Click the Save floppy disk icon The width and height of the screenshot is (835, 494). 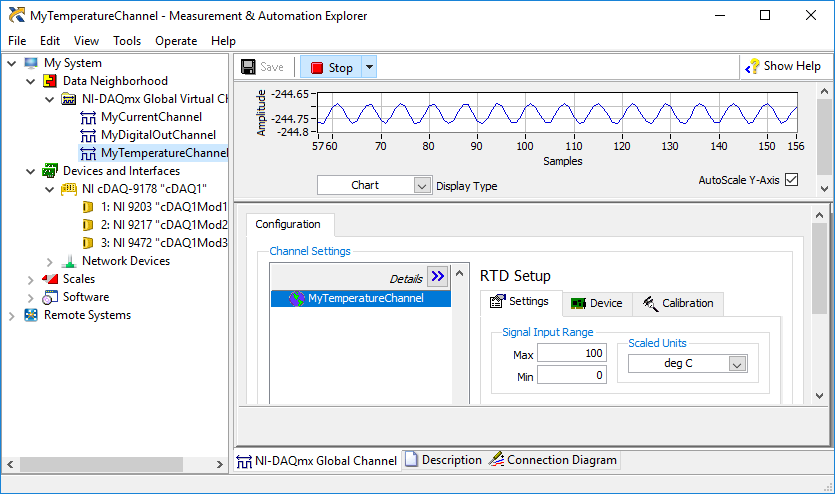[248, 67]
